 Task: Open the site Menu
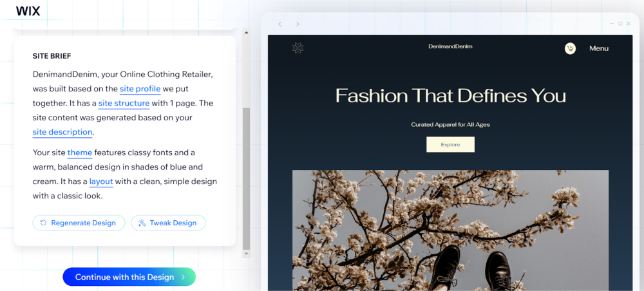[599, 48]
